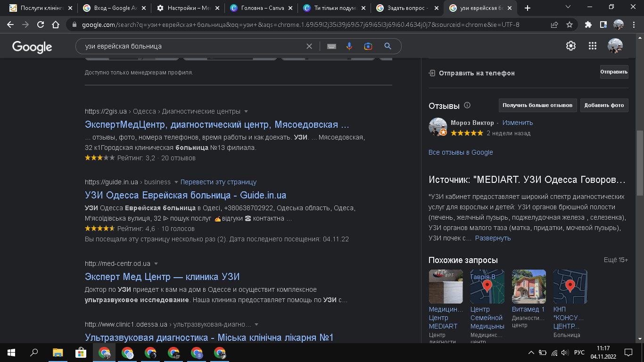Expand options arrow next to med-centr.od.ua
This screenshot has height=362, width=644.
point(156,263)
